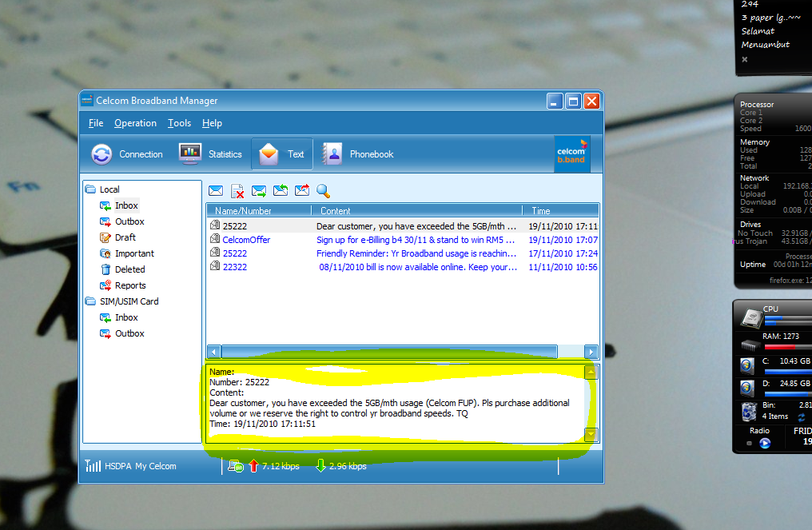The width and height of the screenshot is (812, 530).
Task: Select Inbox under Local
Action: [126, 205]
